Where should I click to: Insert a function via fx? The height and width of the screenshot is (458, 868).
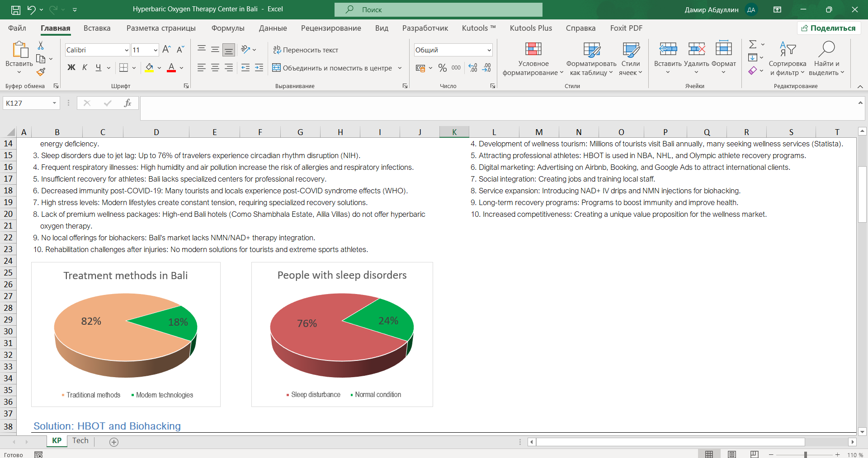tap(127, 103)
